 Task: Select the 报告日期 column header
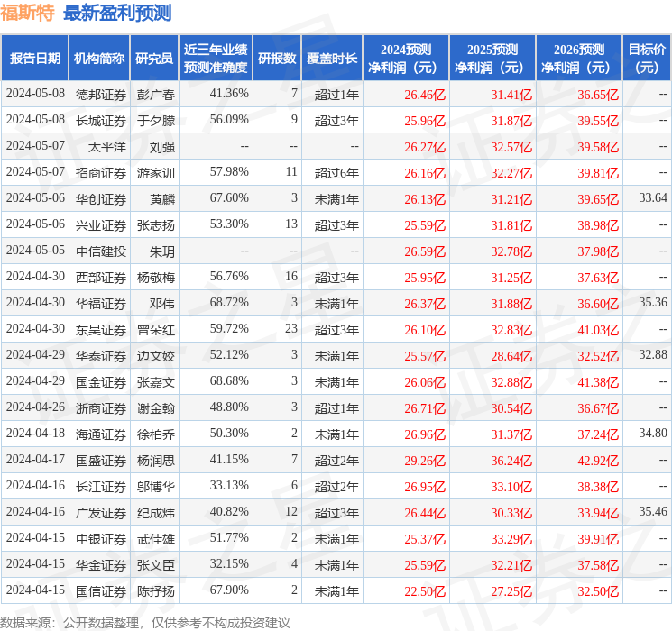34,59
